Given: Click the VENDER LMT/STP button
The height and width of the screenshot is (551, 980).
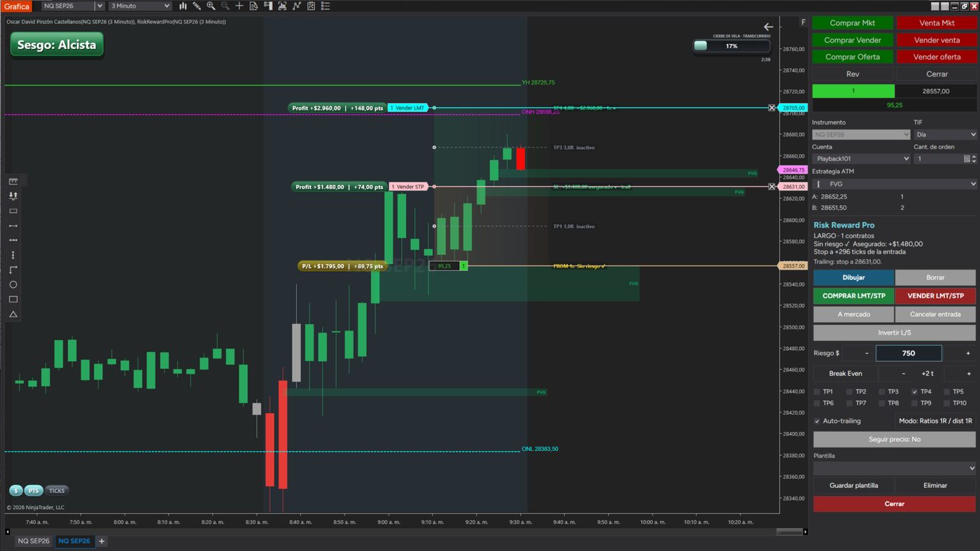Looking at the screenshot, I should pyautogui.click(x=935, y=296).
